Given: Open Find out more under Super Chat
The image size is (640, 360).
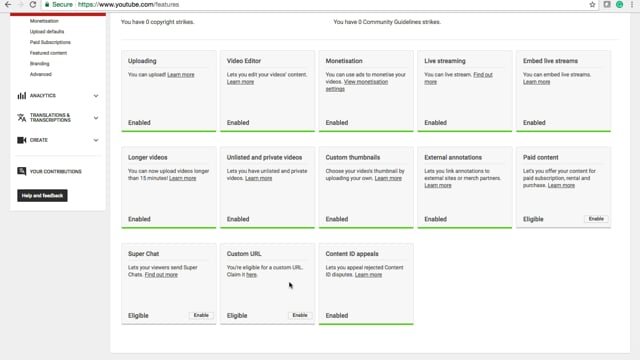Looking at the screenshot, I should [x=161, y=275].
